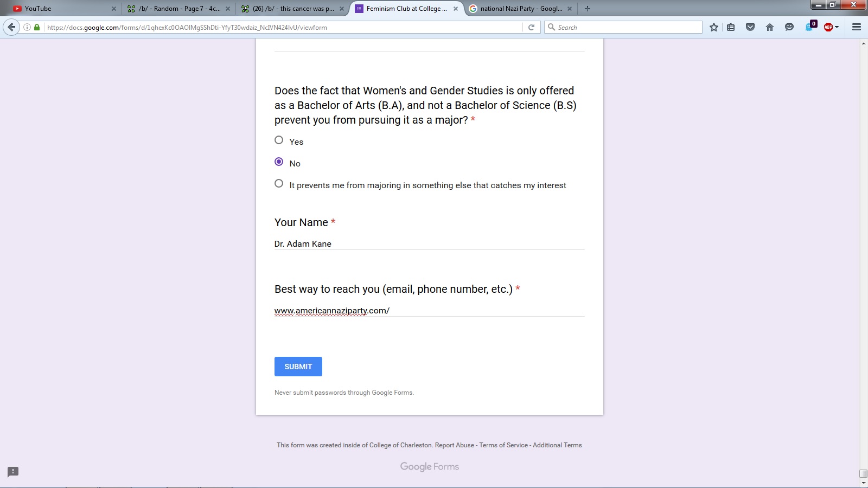Close the national Nazi Party Google tab

tap(570, 9)
